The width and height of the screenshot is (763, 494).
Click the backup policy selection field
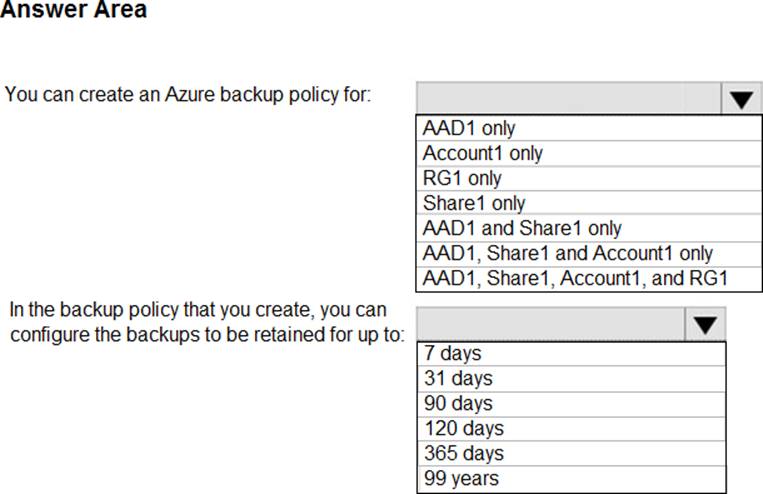[x=567, y=99]
